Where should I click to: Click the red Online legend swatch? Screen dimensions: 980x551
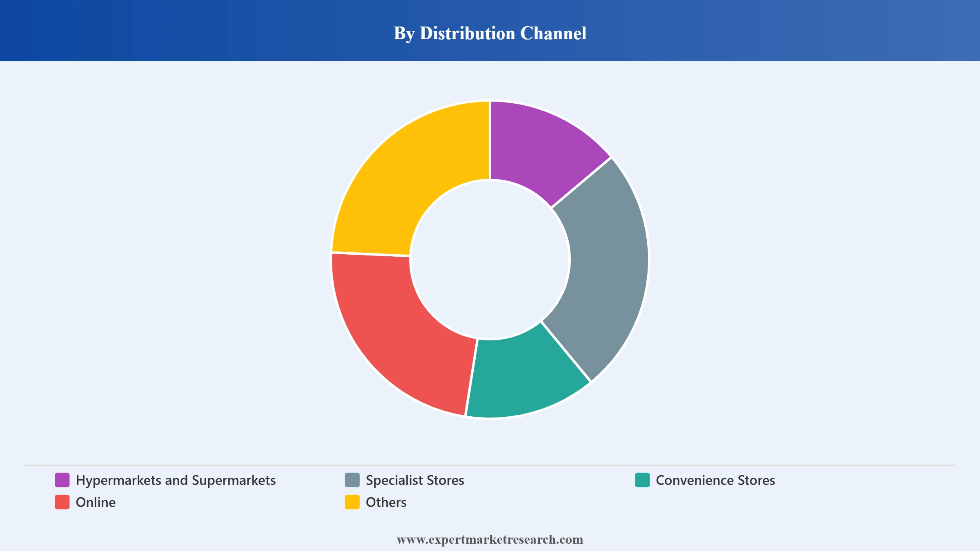click(62, 502)
